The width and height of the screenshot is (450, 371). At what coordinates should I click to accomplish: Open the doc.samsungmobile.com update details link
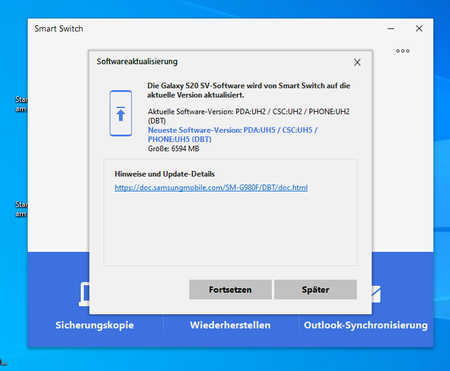[x=211, y=188]
